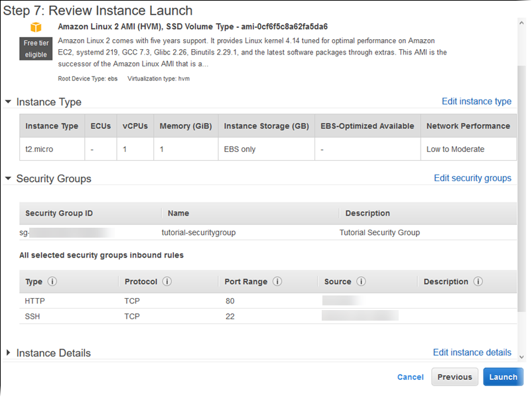Click the info icon next to Protocol
This screenshot has width=532, height=397.
click(167, 281)
